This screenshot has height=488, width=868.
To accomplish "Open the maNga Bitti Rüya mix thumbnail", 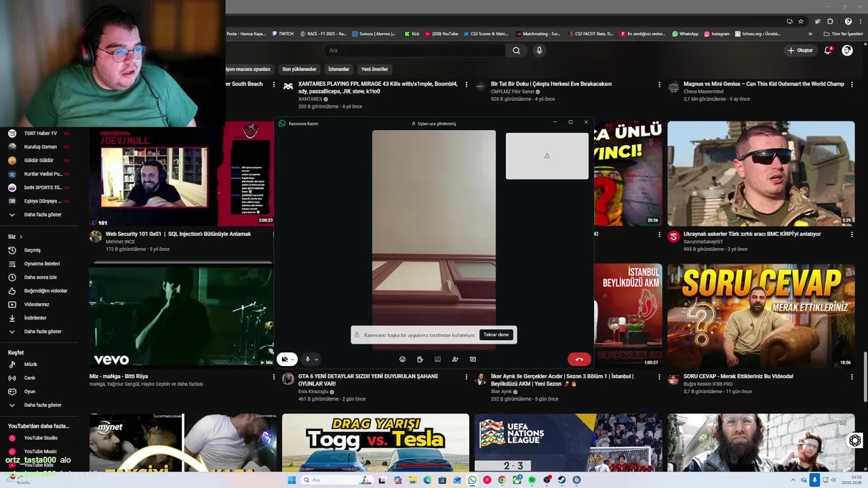I will click(x=182, y=315).
